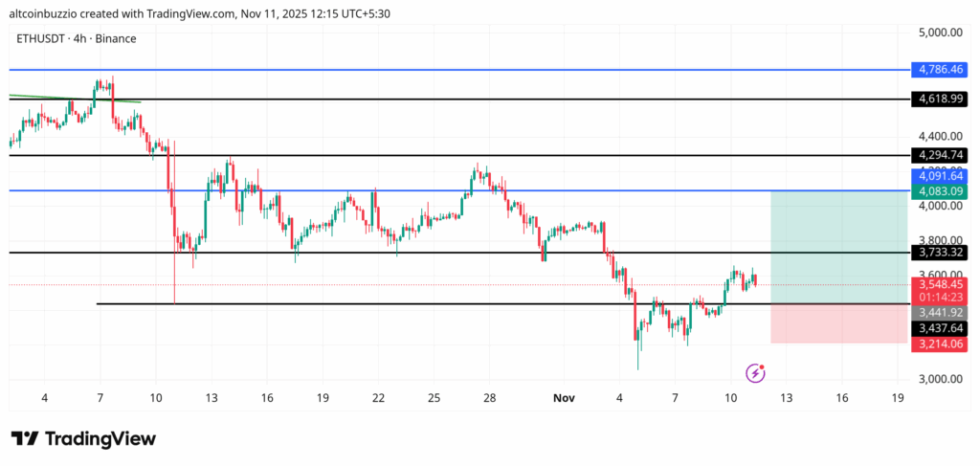The width and height of the screenshot is (980, 466).
Task: Select the black 3,437.64 price label
Action: click(x=939, y=327)
